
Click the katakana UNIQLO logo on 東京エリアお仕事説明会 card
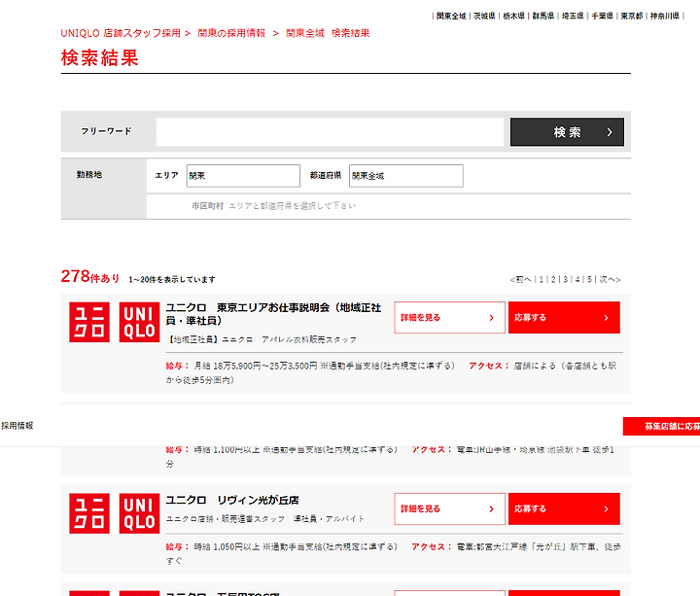pos(89,323)
